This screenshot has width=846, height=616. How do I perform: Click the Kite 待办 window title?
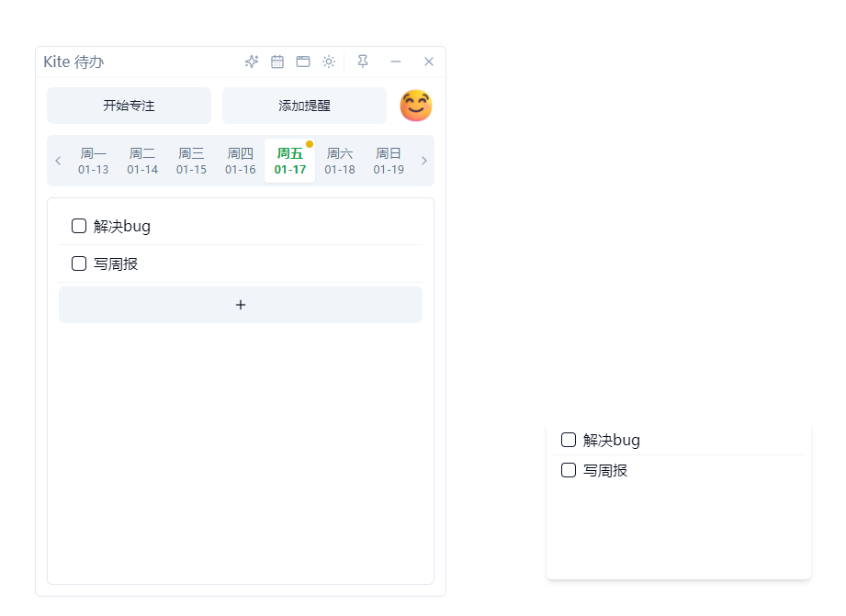click(x=73, y=62)
